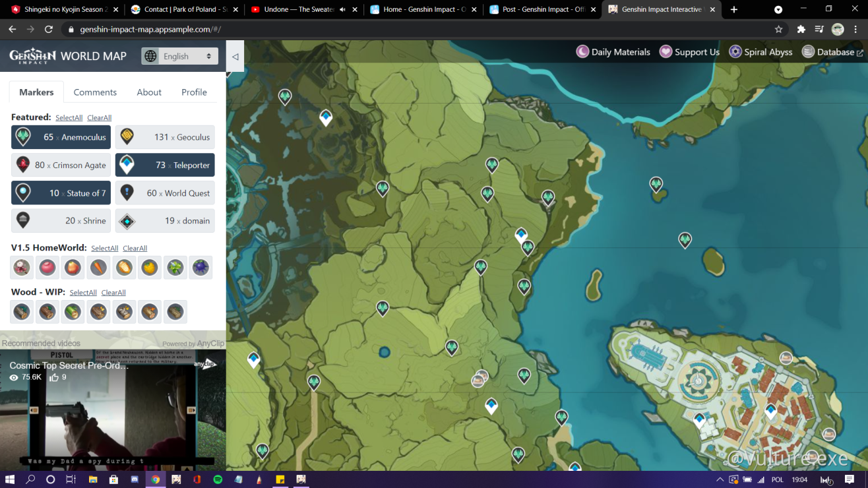This screenshot has height=488, width=868.
Task: Select the log with orange maple leaf
Action: (x=150, y=312)
